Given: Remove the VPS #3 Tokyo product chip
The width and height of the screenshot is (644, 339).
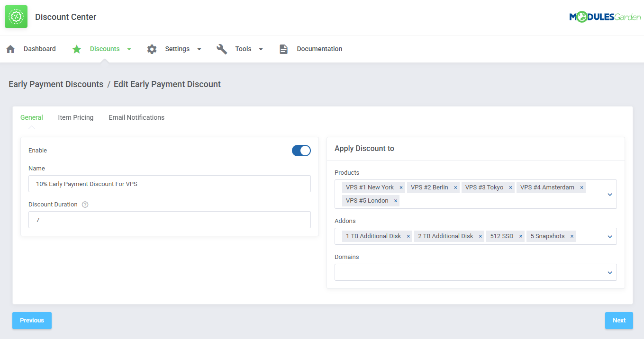Looking at the screenshot, I should (510, 187).
